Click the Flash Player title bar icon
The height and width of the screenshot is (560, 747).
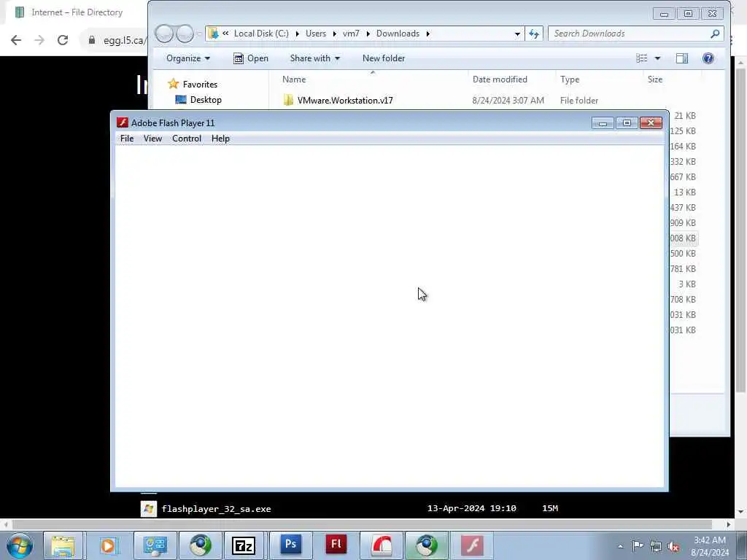[123, 122]
